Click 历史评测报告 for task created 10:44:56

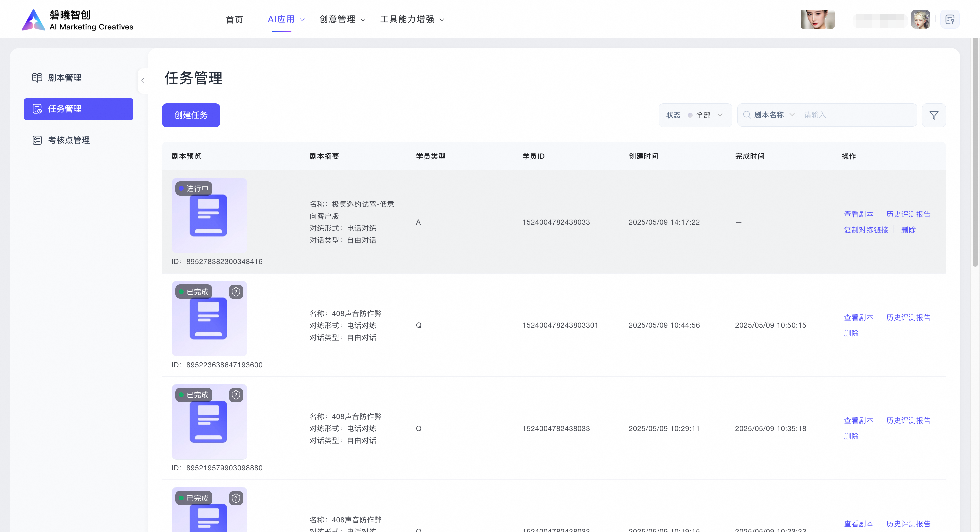coord(908,317)
